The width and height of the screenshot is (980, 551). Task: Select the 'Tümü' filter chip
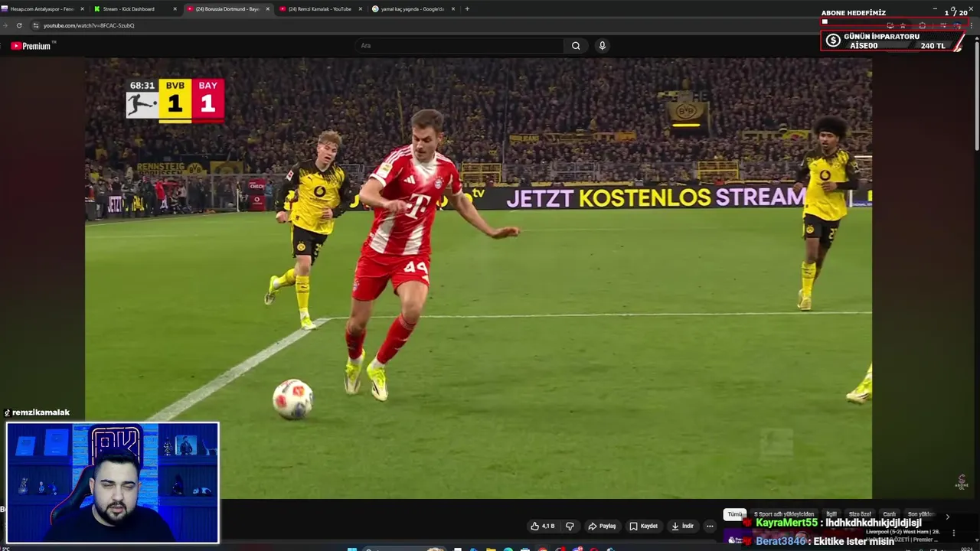tap(735, 514)
